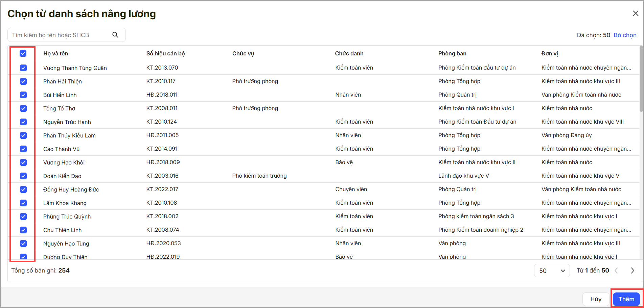Uncheck Vương Thanh Tùng Quân row
The height and width of the screenshot is (308, 644).
23,68
